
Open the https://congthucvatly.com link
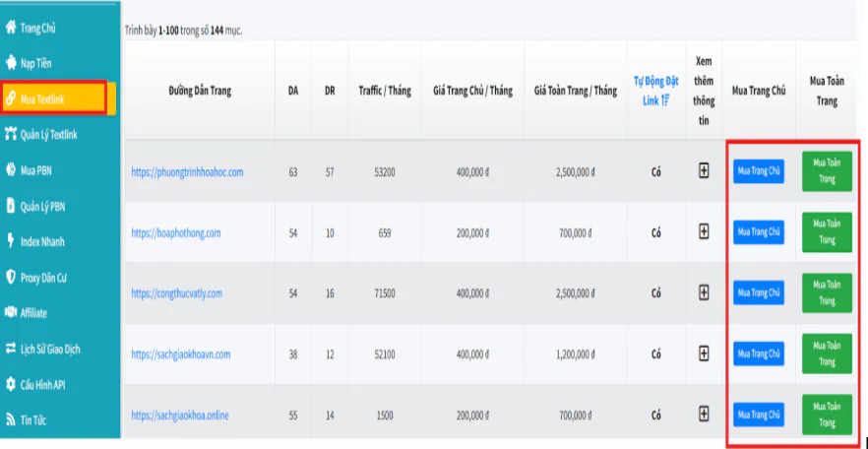point(177,293)
